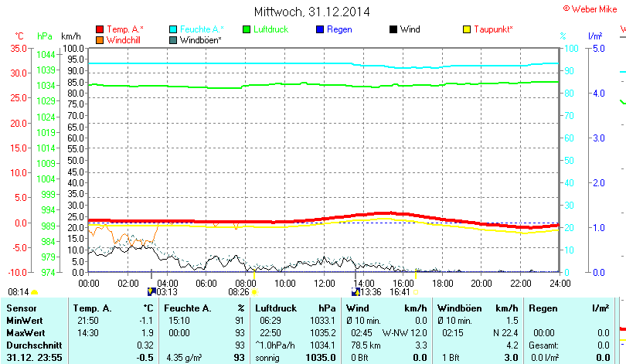Click the Sensor row header in table
The image size is (626, 364).
pos(22,308)
